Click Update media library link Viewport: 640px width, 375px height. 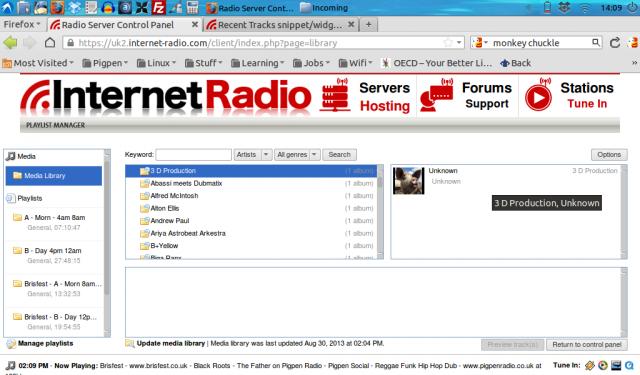pyautogui.click(x=171, y=344)
